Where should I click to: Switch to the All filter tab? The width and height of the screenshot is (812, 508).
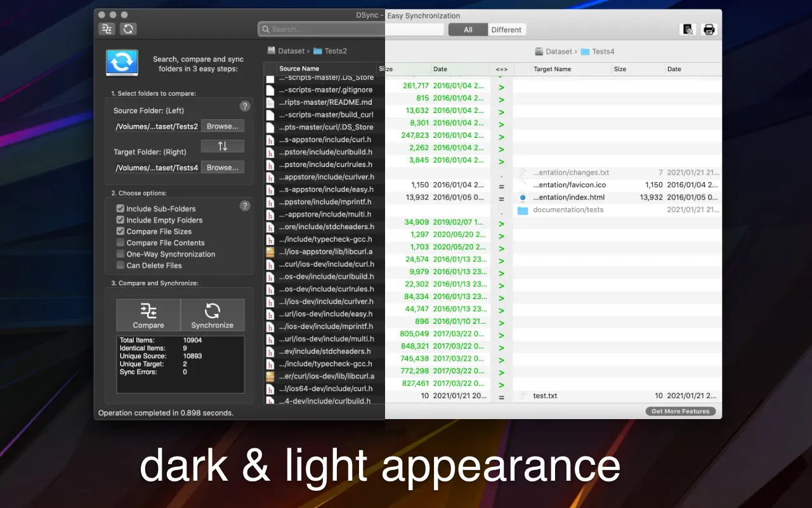[x=468, y=30]
